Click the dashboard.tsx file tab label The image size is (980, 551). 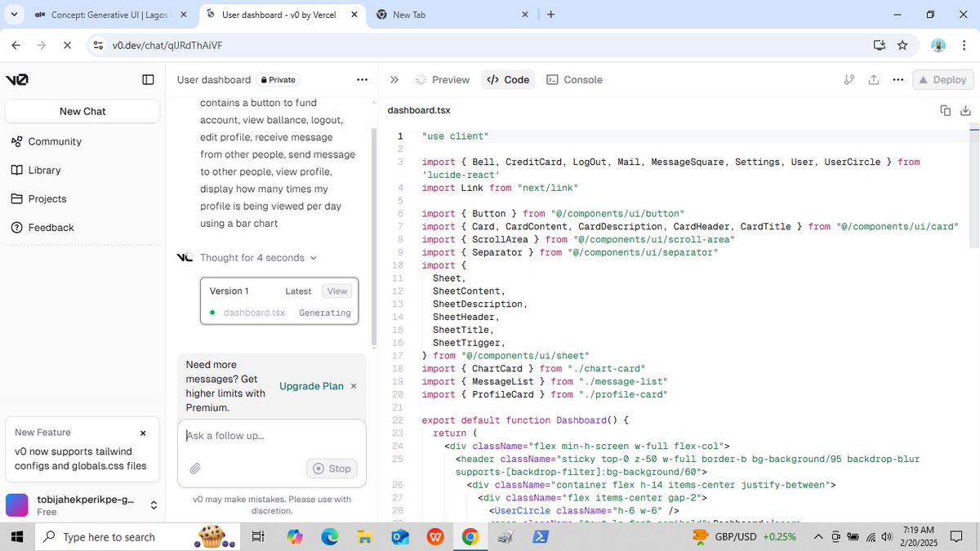pos(419,110)
